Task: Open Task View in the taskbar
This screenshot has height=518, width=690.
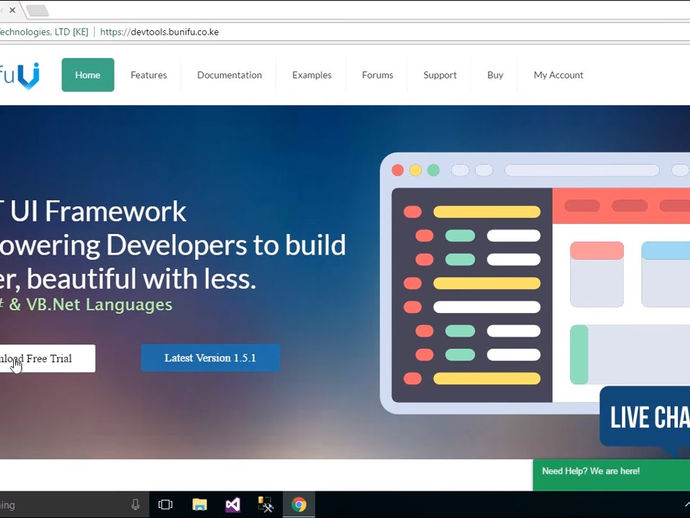Action: (x=165, y=504)
